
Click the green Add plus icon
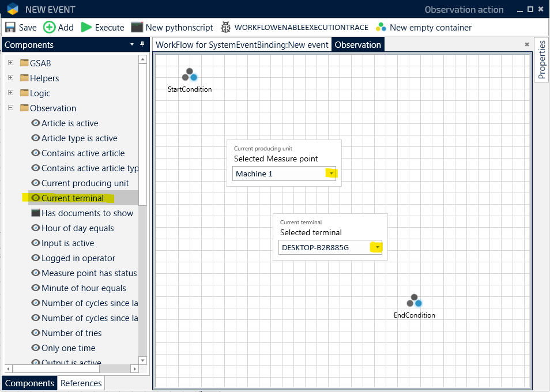[50, 27]
